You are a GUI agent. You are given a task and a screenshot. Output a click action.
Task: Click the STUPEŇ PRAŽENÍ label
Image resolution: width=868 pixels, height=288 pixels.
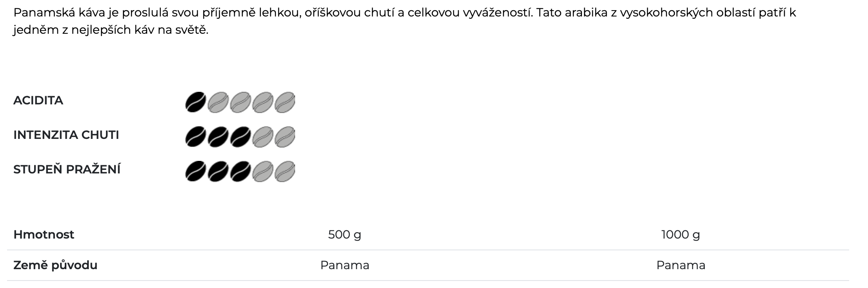click(x=67, y=169)
